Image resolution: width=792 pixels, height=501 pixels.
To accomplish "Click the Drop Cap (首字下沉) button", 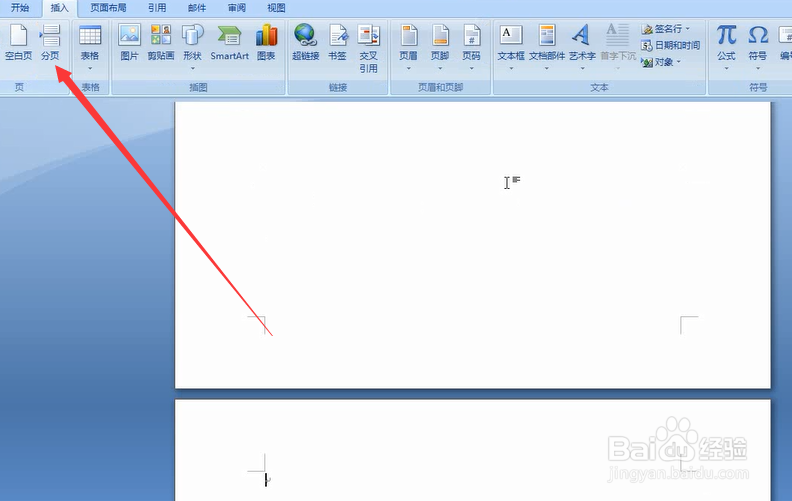I will pos(618,47).
